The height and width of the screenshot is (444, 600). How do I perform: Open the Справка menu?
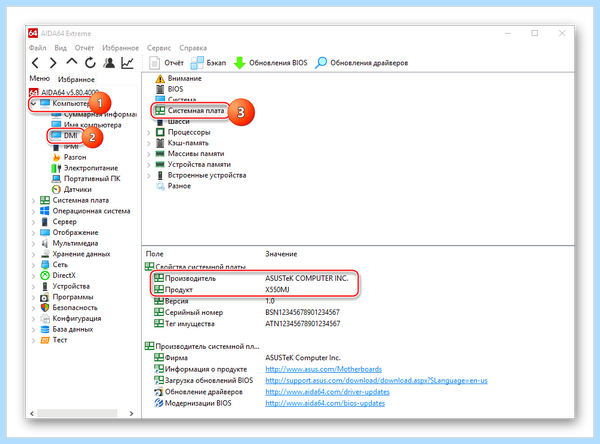(193, 48)
